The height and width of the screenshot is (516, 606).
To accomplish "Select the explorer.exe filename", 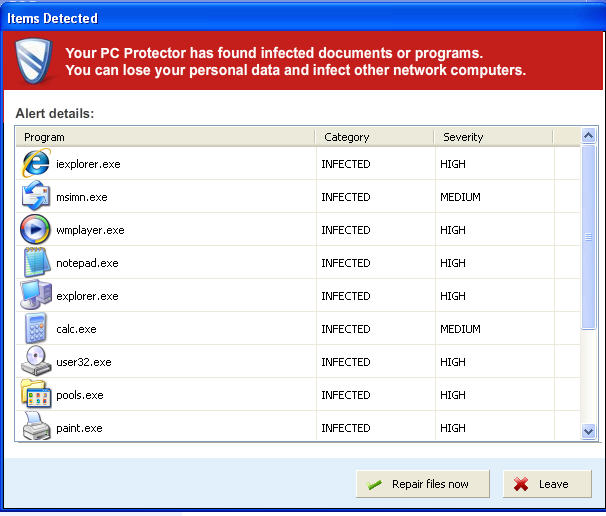I will coord(87,296).
